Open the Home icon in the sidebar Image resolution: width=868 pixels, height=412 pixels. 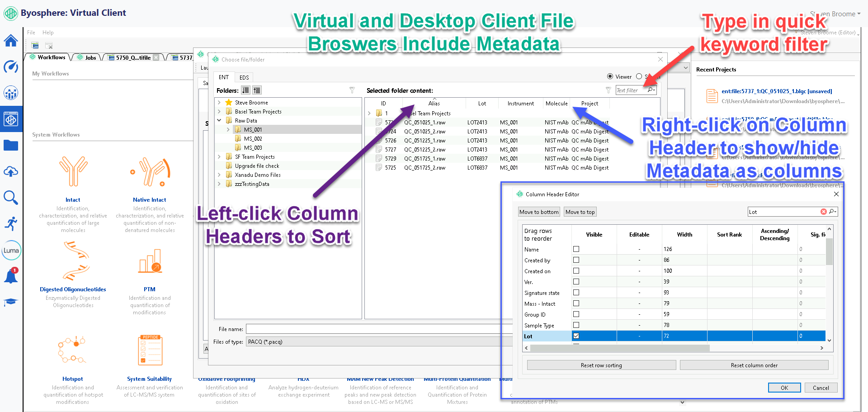pyautogui.click(x=11, y=41)
